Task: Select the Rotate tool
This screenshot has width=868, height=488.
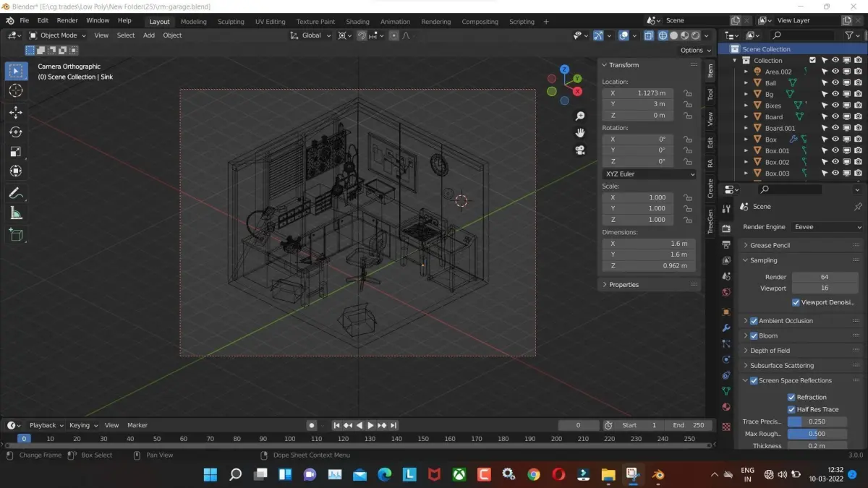Action: [x=16, y=132]
